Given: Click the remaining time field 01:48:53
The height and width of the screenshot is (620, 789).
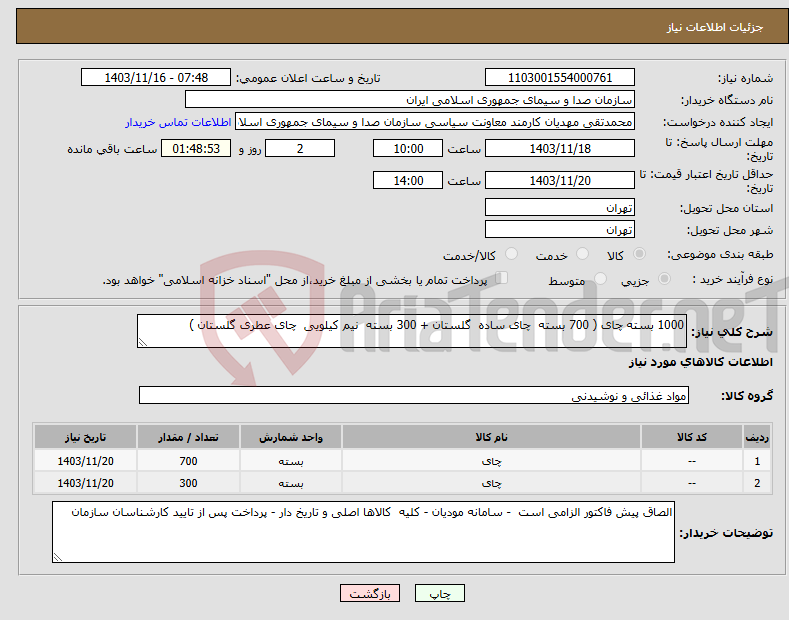Looking at the screenshot, I should 196,148.
